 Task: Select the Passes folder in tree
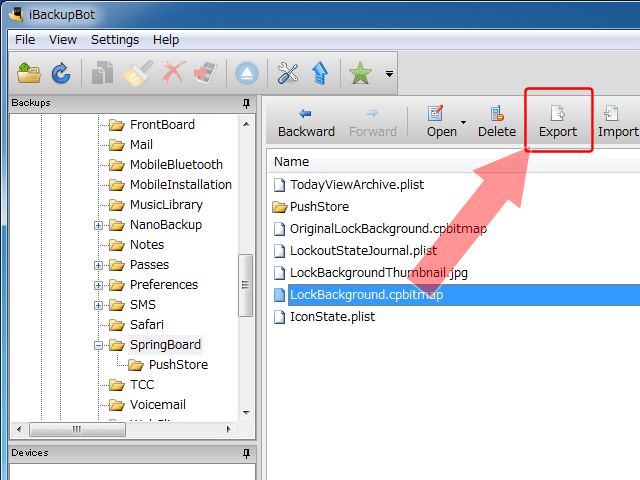tap(149, 264)
